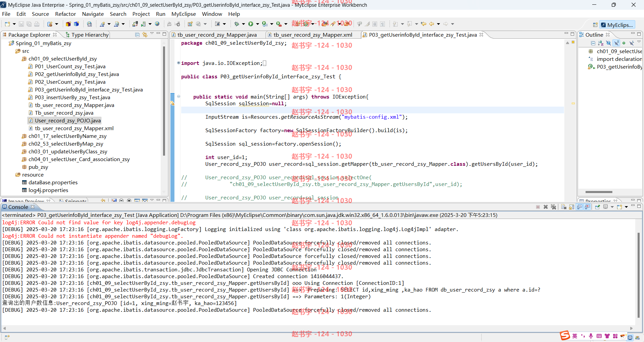Switch to Type Hierarchy tab
Image resolution: width=644 pixels, height=342 pixels.
pos(87,35)
